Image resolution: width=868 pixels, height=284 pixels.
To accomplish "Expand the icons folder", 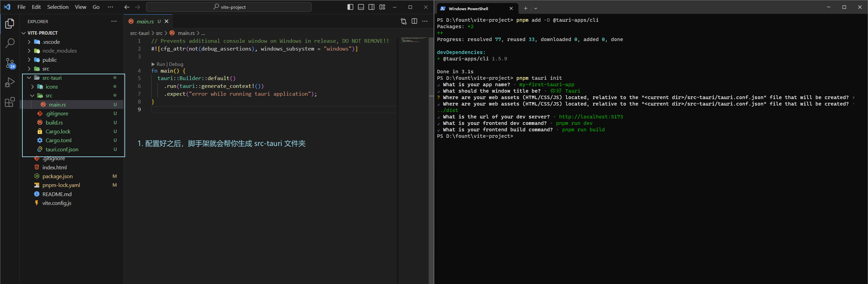I will click(x=72, y=87).
